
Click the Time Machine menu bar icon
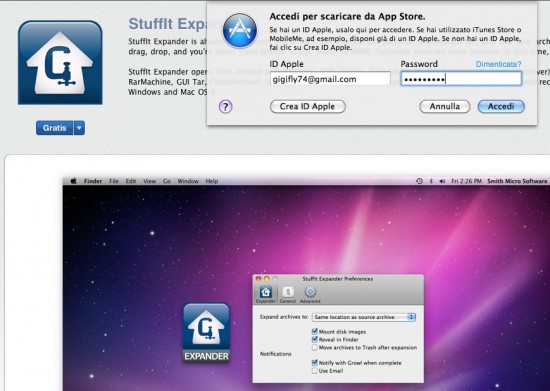click(419, 181)
